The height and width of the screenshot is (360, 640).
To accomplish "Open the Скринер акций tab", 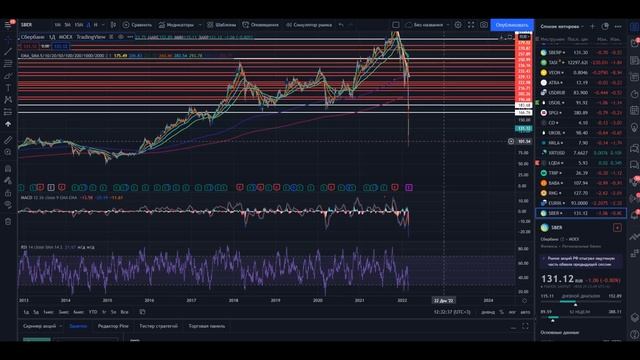I will point(39,326).
